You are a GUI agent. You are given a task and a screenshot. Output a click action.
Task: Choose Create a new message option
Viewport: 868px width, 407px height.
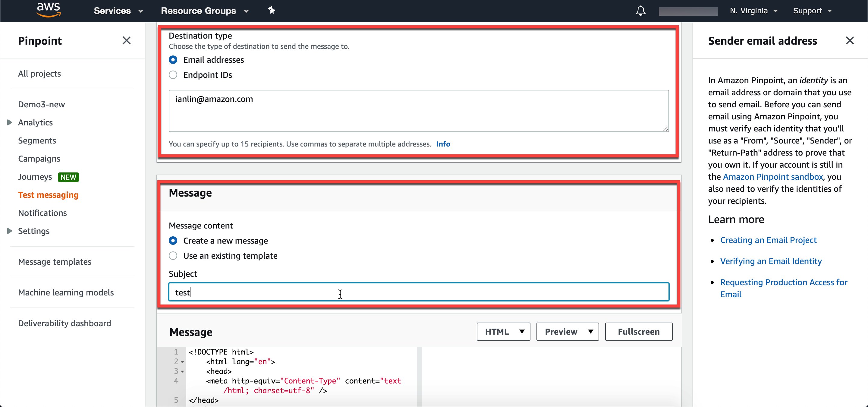tap(173, 241)
